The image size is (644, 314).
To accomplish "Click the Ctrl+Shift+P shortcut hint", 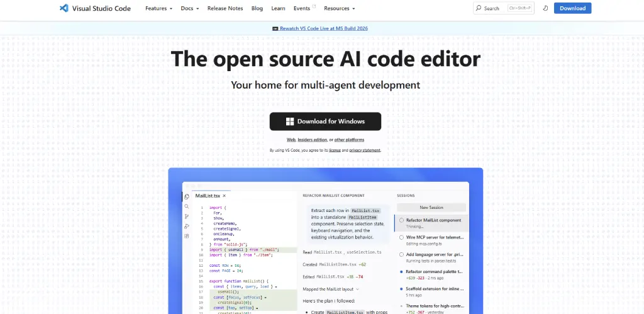I will pyautogui.click(x=519, y=8).
